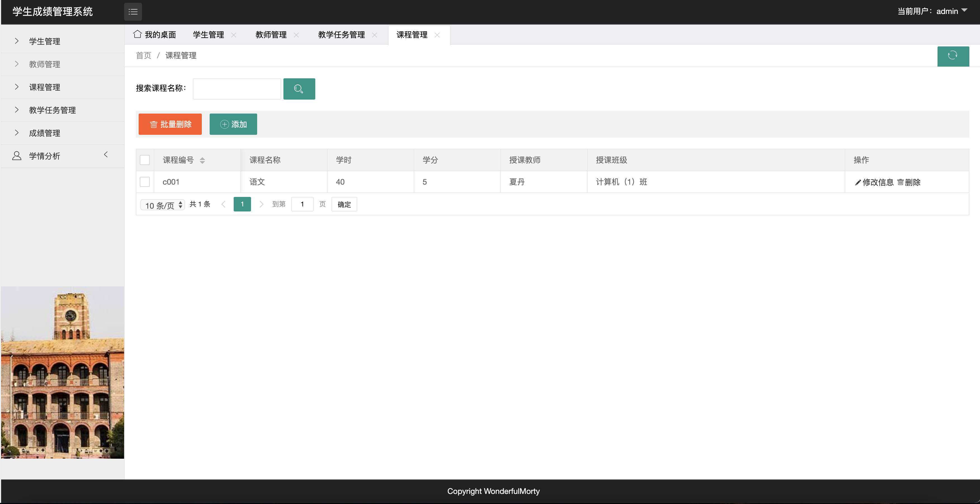Screen dimensions: 980x504
Task: Close the 教学任务管理 tab with its X
Action: point(374,35)
